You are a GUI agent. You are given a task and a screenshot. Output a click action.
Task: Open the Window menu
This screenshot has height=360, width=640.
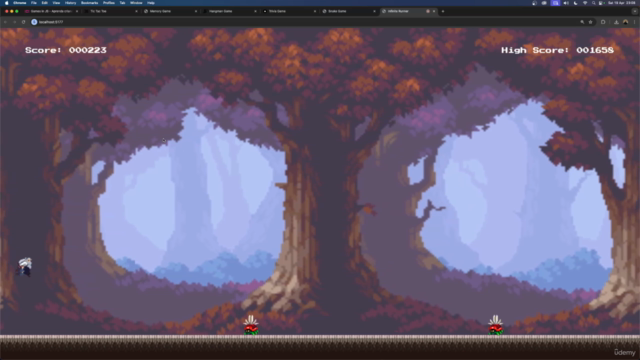pos(136,3)
